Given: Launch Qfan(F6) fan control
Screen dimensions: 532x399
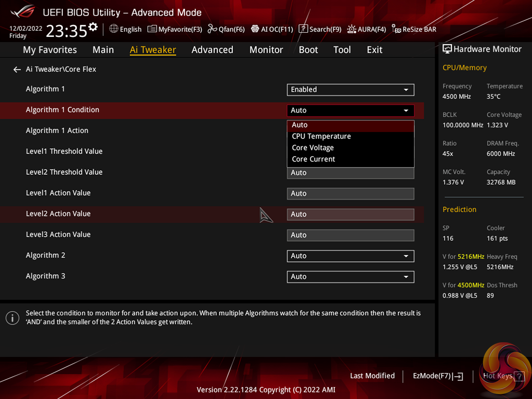Looking at the screenshot, I should [226, 29].
